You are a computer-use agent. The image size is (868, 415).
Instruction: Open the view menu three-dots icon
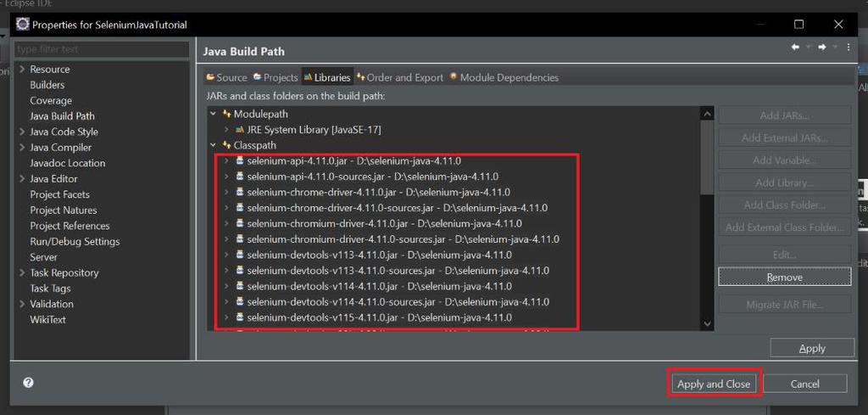(x=849, y=48)
